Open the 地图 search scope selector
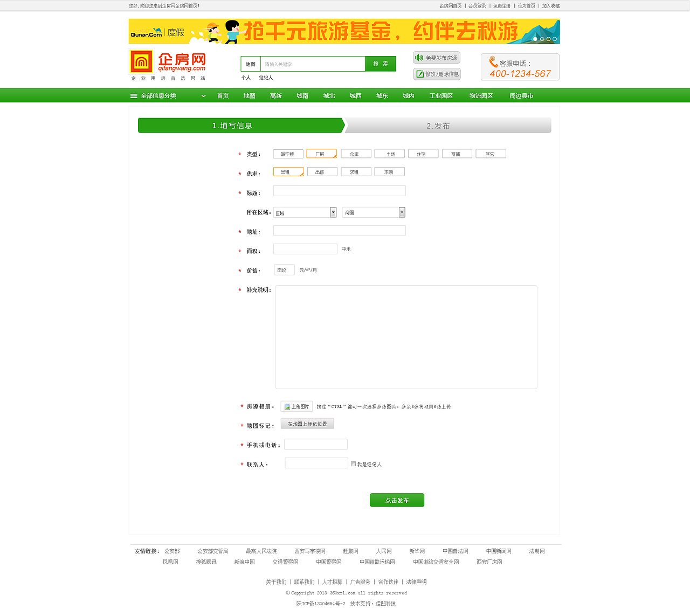Screen dimensions: 690x616 [x=251, y=64]
